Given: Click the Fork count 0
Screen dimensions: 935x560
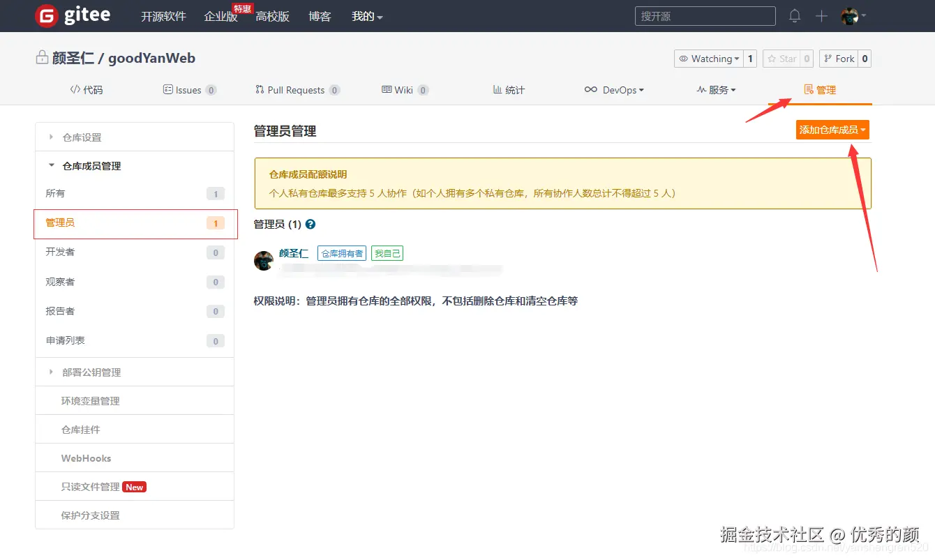Looking at the screenshot, I should click(x=865, y=59).
